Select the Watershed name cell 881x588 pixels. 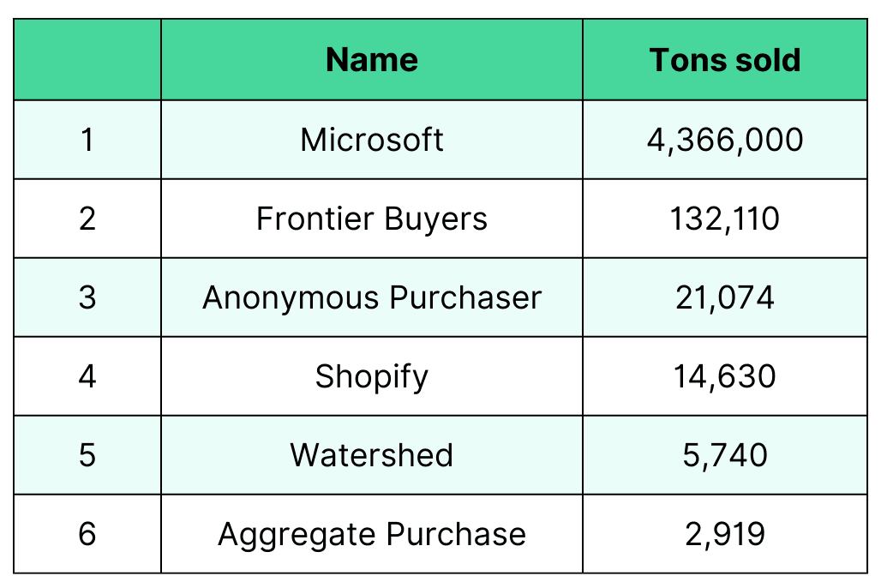coord(372,455)
